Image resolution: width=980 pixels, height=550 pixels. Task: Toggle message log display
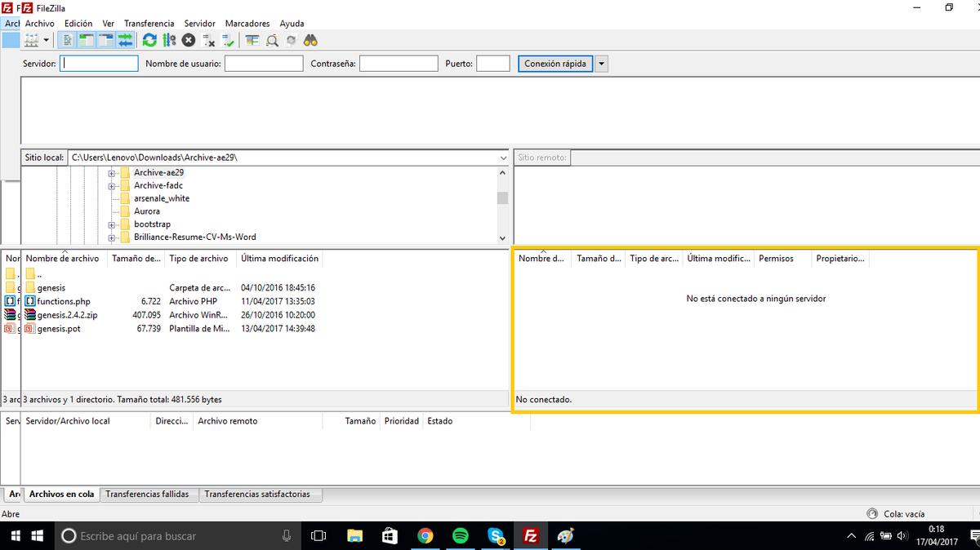coord(69,40)
